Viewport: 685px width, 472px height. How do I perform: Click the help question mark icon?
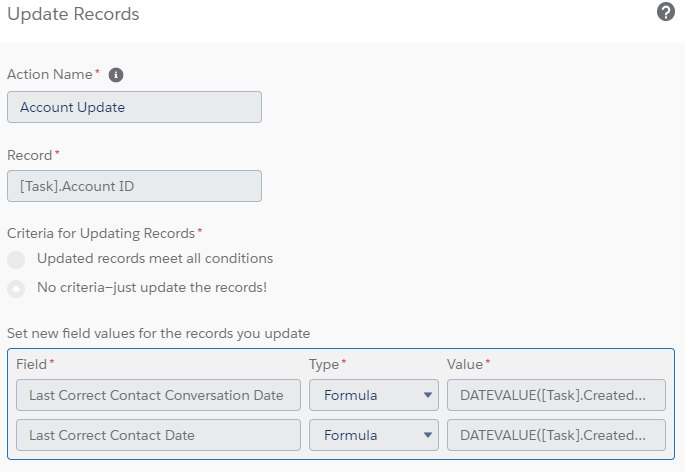tap(666, 13)
